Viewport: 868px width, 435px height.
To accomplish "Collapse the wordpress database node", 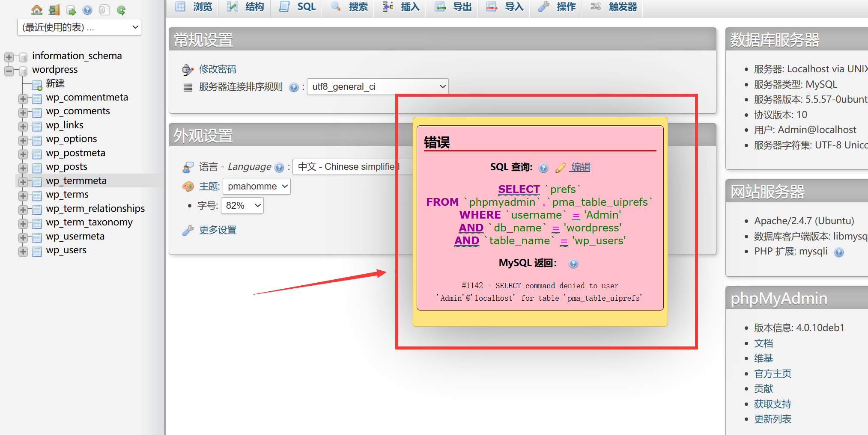I will click(x=9, y=71).
